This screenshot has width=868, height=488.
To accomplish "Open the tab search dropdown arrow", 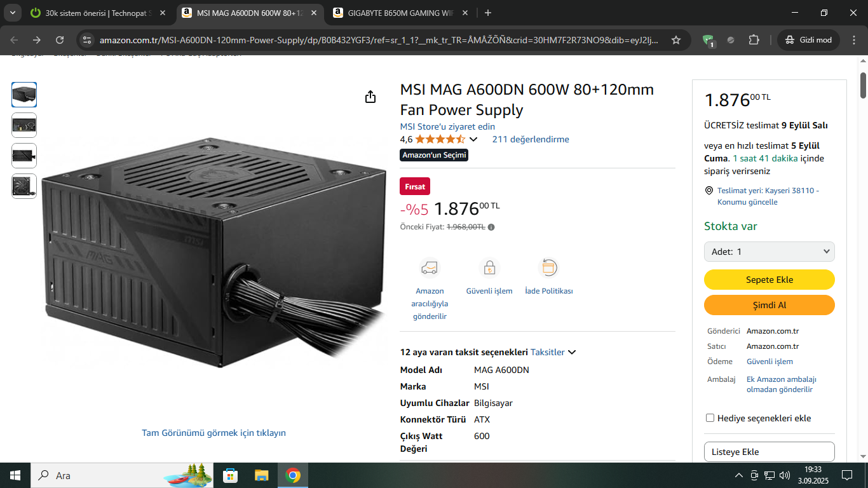I will pyautogui.click(x=13, y=13).
